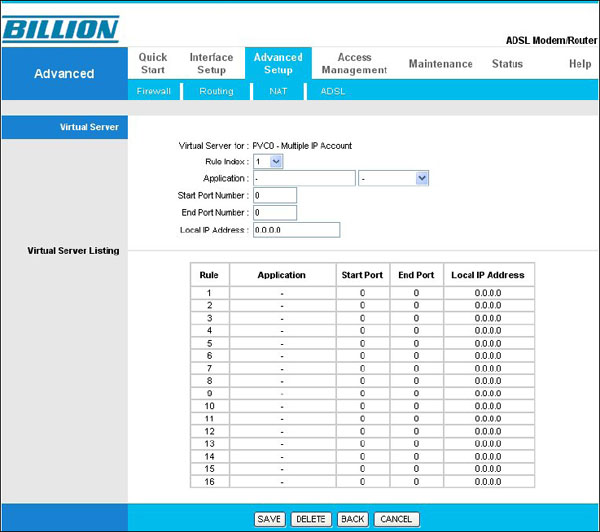The image size is (600, 532).
Task: Open the Routing submenu
Action: click(x=215, y=91)
